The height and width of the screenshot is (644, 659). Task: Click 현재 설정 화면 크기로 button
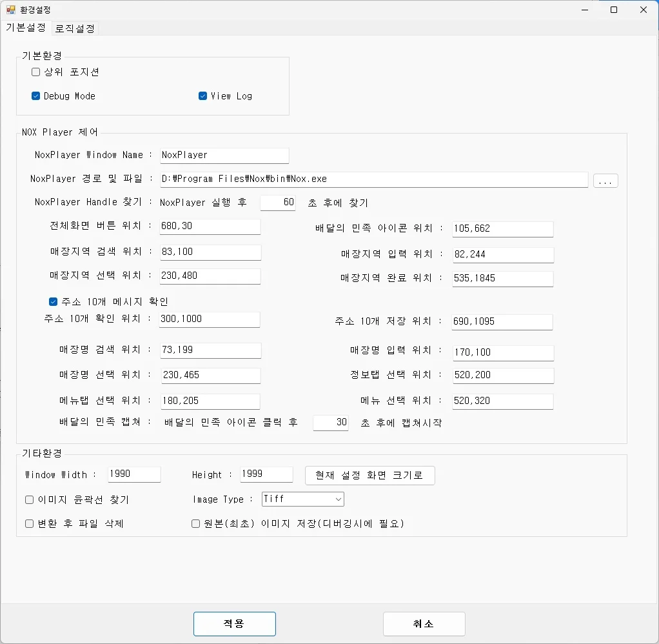point(370,476)
